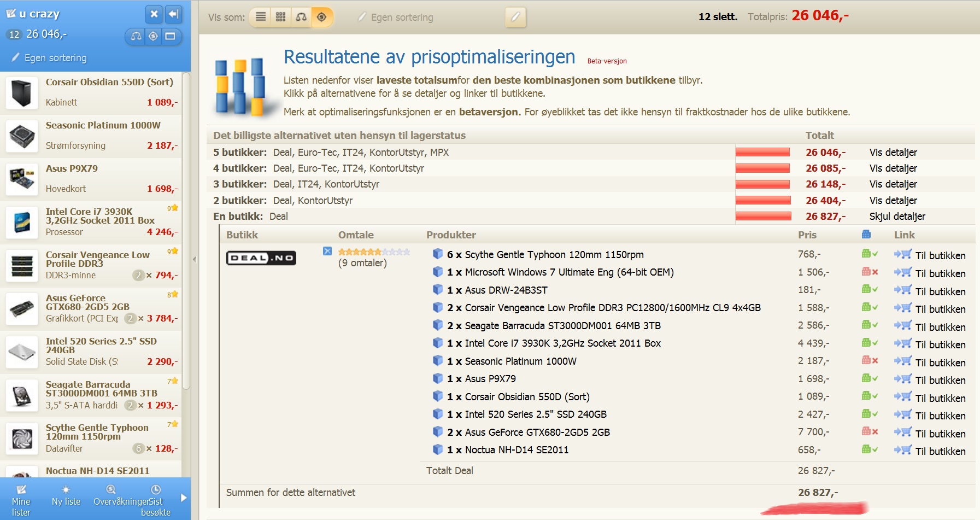Switch to 'Mine lister' tab

pos(21,500)
